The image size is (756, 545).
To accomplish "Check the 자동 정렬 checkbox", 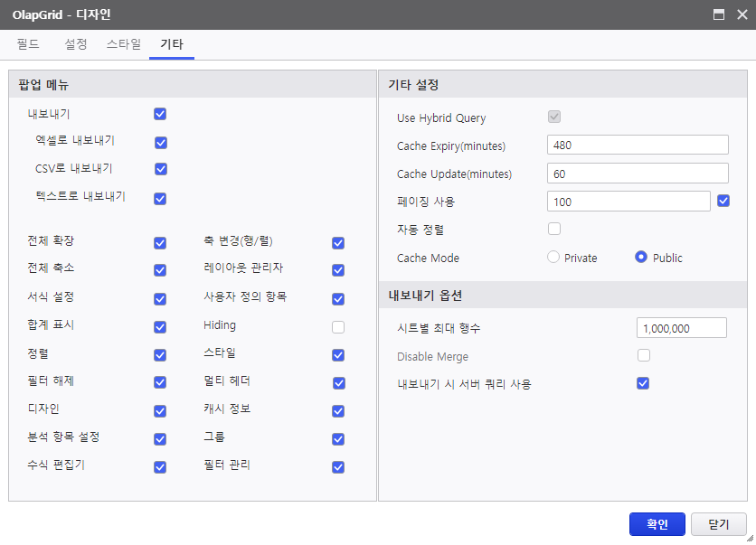I will (554, 229).
